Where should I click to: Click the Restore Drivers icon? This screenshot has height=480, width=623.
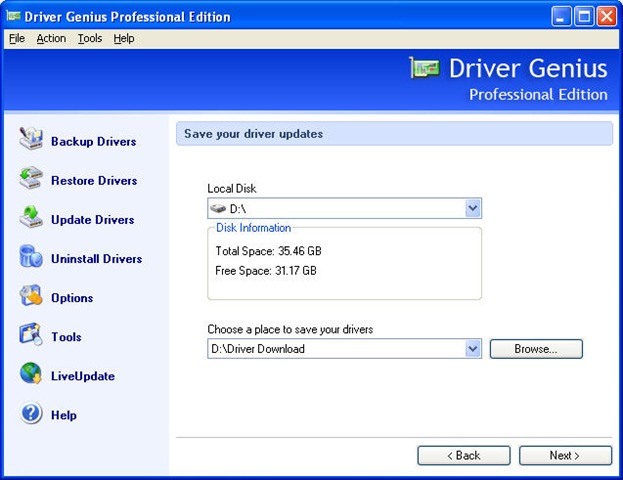click(31, 178)
